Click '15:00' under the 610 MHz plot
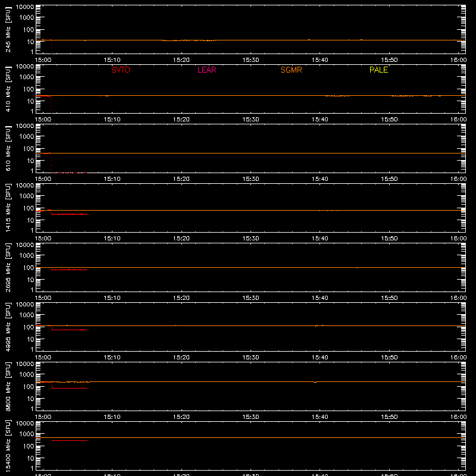This screenshot has height=476, width=476. click(43, 179)
